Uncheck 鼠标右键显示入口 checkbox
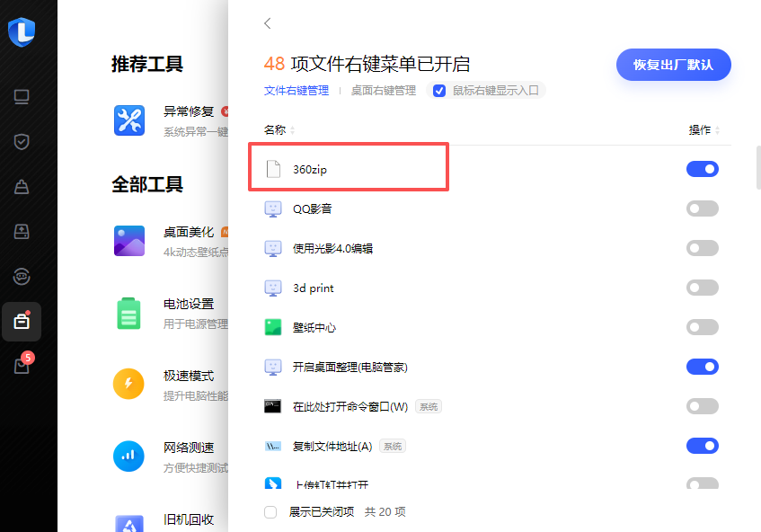The width and height of the screenshot is (761, 532). (439, 91)
